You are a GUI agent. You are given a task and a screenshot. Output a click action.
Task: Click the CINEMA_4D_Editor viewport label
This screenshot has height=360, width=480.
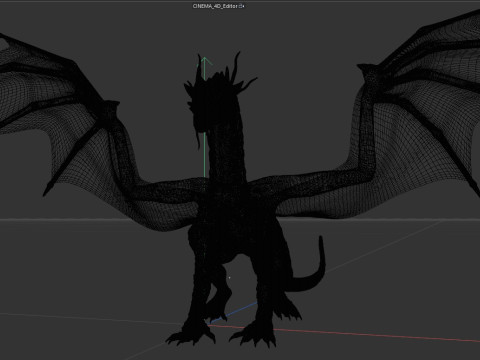coord(215,6)
